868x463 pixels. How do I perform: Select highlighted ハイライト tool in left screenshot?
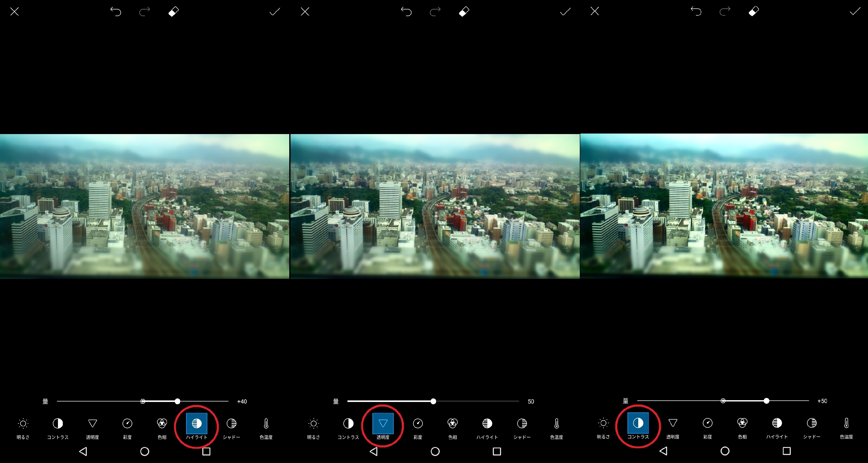[196, 424]
